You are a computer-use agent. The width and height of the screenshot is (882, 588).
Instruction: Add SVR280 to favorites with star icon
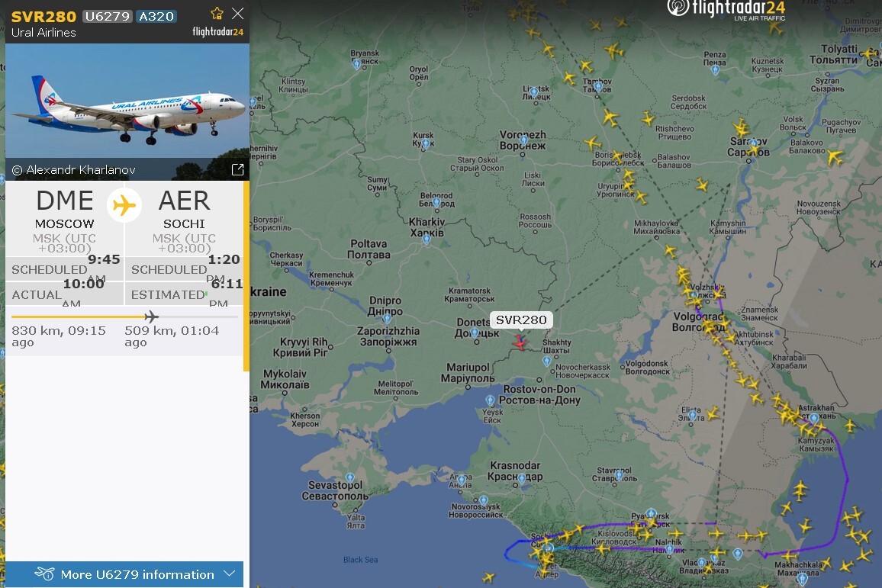pos(217,14)
